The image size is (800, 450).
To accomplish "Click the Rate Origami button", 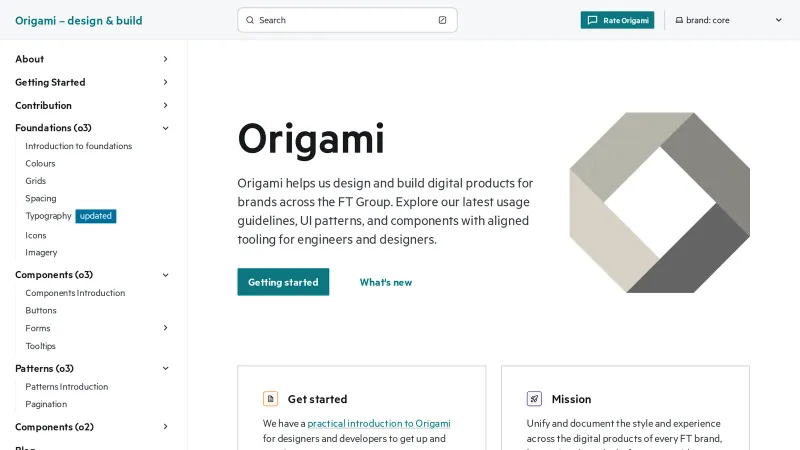I will (x=617, y=20).
